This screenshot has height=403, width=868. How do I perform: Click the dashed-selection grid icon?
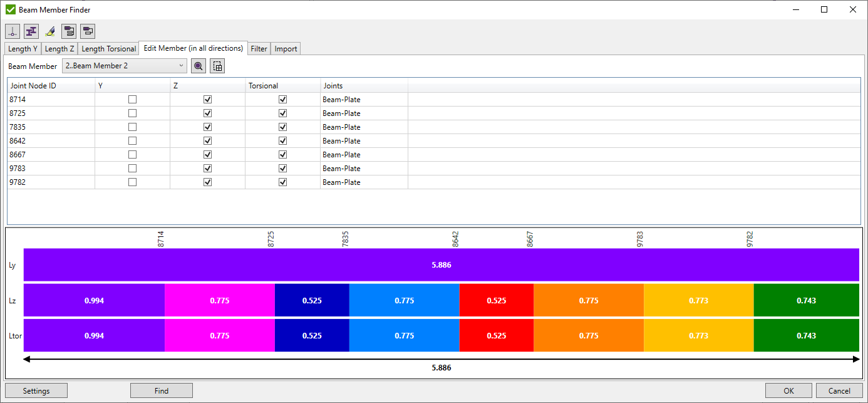tap(217, 66)
